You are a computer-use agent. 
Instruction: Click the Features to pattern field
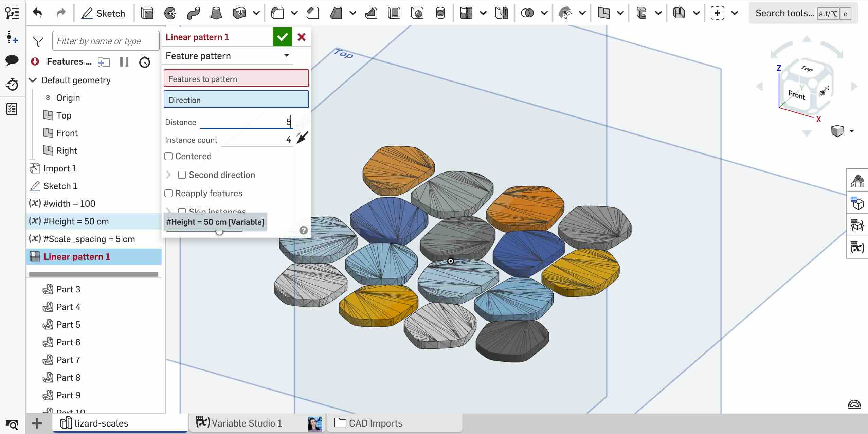point(236,78)
